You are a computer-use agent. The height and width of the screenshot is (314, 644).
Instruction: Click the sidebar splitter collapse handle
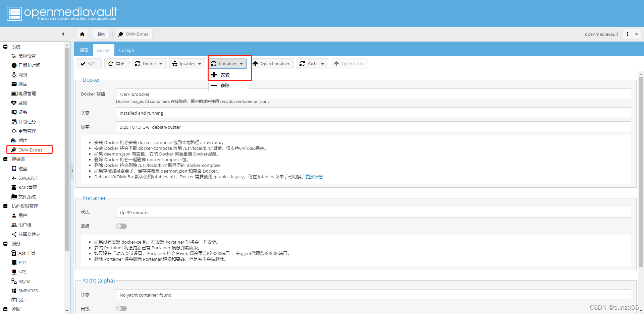pos(72,171)
